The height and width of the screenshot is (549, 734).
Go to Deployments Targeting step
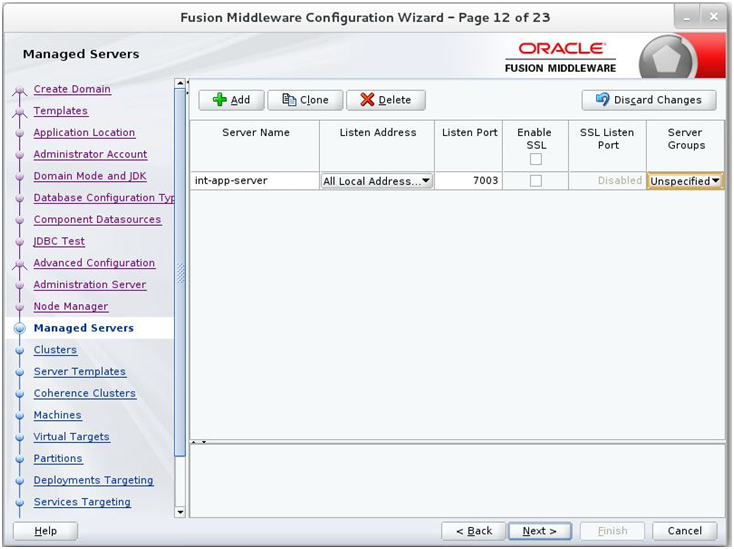click(94, 480)
